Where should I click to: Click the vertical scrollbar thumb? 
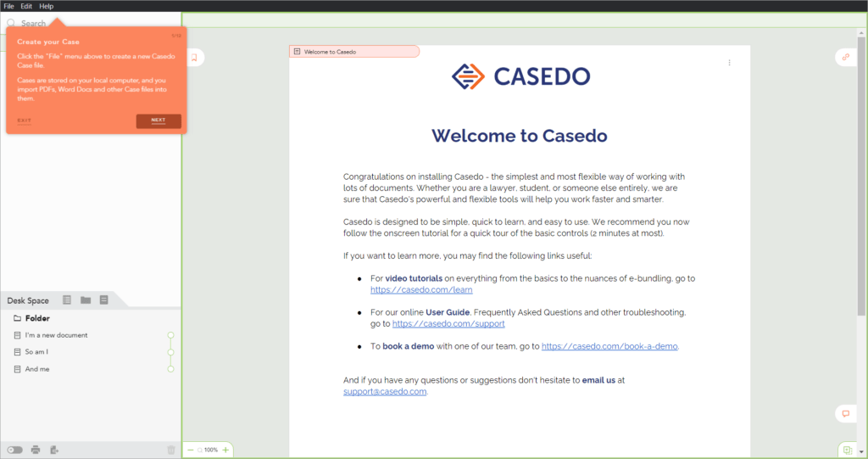click(861, 176)
